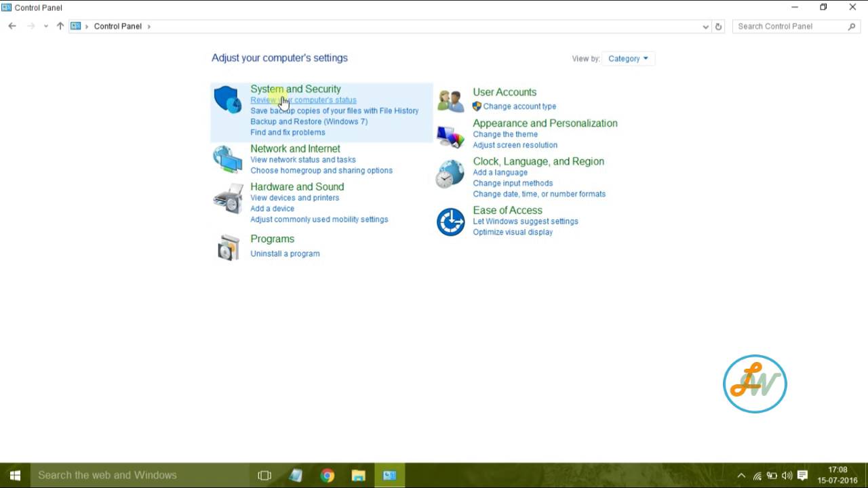Show hidden system tray icons
This screenshot has width=868, height=488.
coord(741,476)
